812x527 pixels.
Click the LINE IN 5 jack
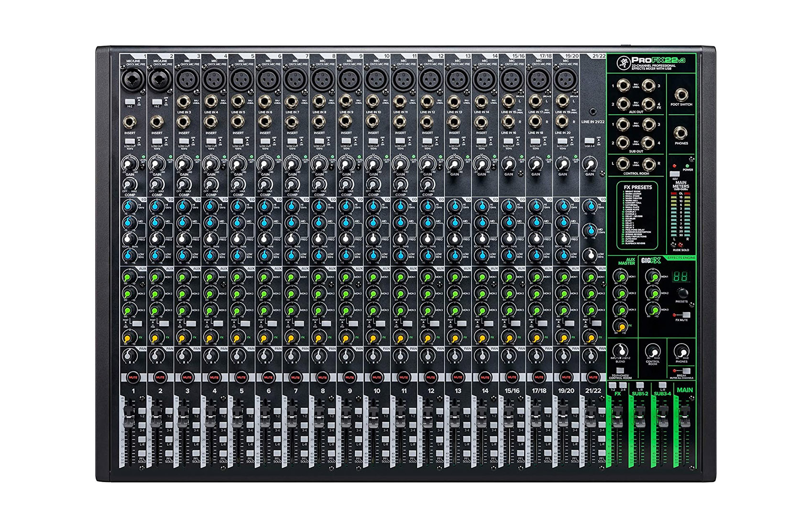tap(237, 101)
